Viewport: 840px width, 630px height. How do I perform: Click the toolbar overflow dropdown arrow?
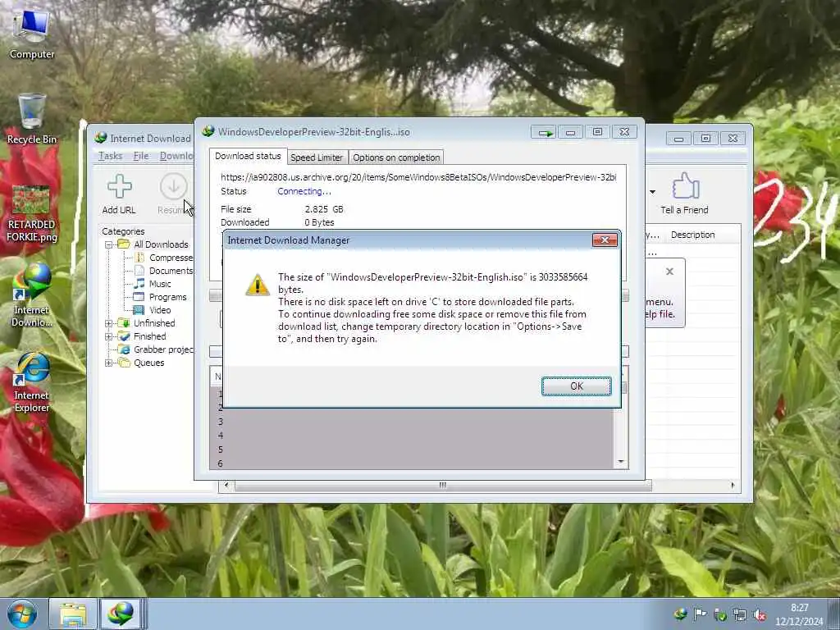point(652,192)
